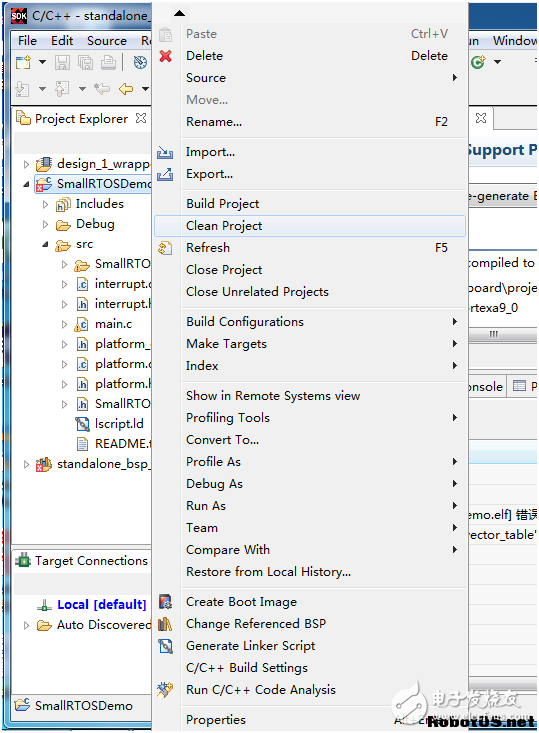Click the yellow back arrow toolbar icon
This screenshot has height=733, width=539.
point(126,88)
